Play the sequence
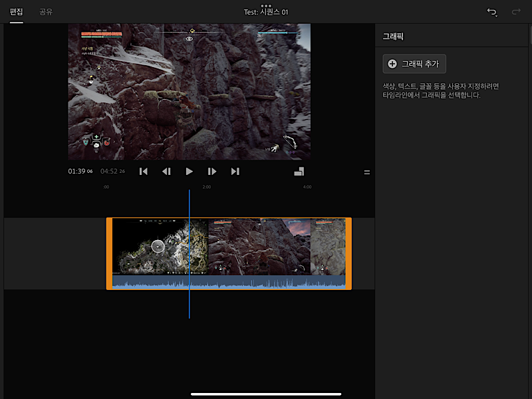The height and width of the screenshot is (399, 532). pyautogui.click(x=190, y=172)
